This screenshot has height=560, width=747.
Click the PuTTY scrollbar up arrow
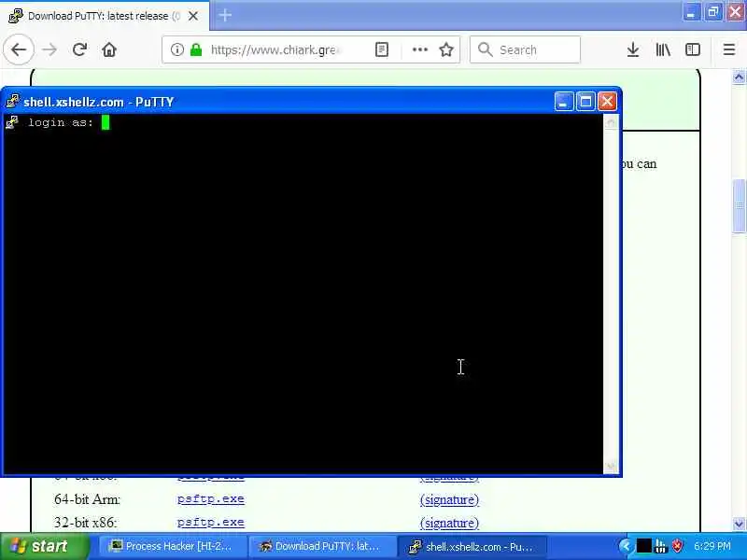[611, 123]
